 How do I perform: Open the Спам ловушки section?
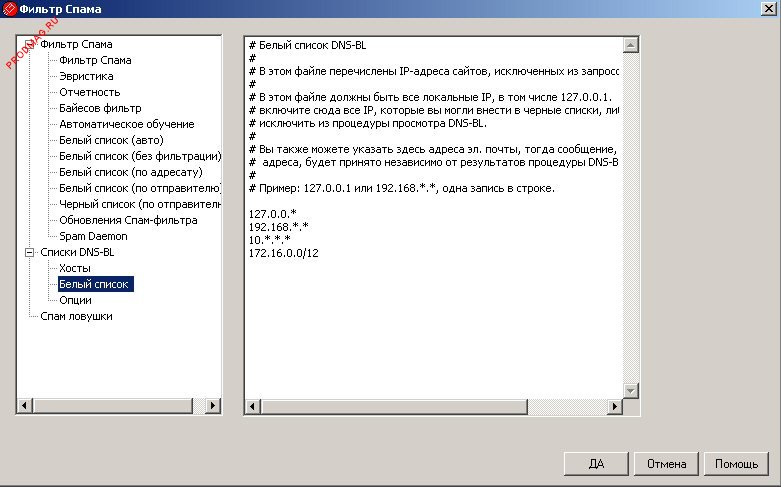tap(76, 316)
